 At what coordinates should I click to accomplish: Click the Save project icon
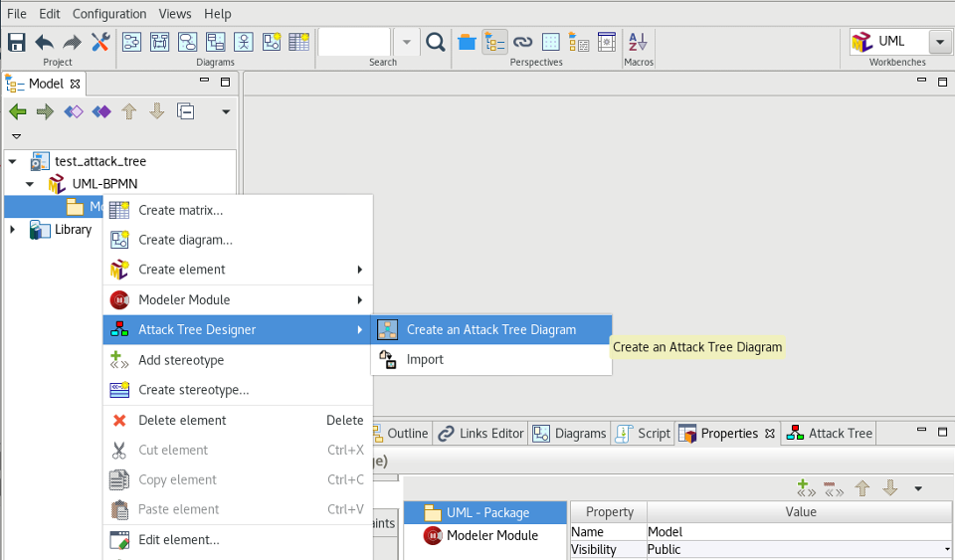17,42
